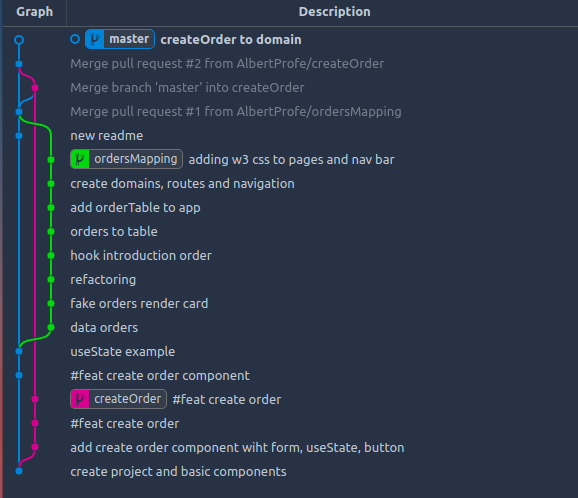578x498 pixels.
Task: Open commit 'createOrder to domain'
Action: coord(231,39)
